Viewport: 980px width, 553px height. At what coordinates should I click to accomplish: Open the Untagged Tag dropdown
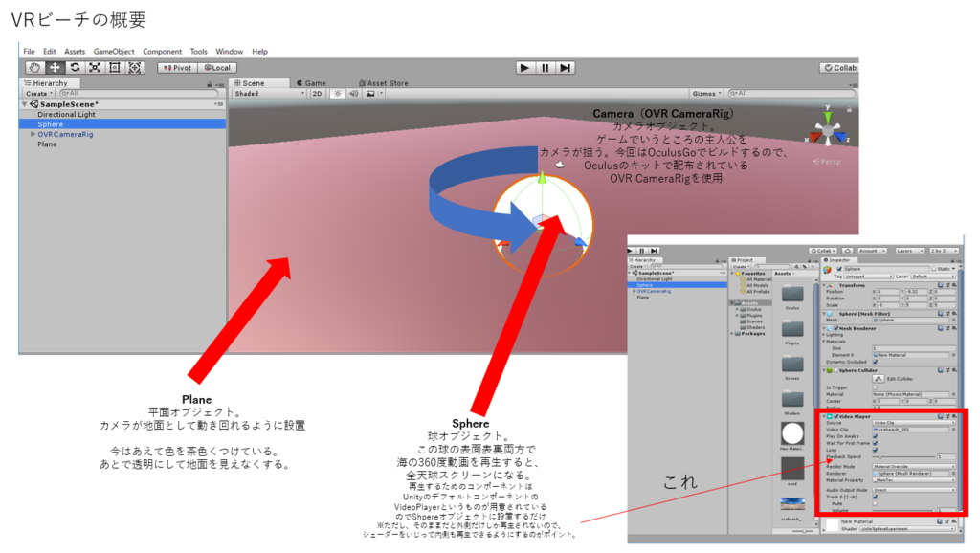(x=869, y=276)
